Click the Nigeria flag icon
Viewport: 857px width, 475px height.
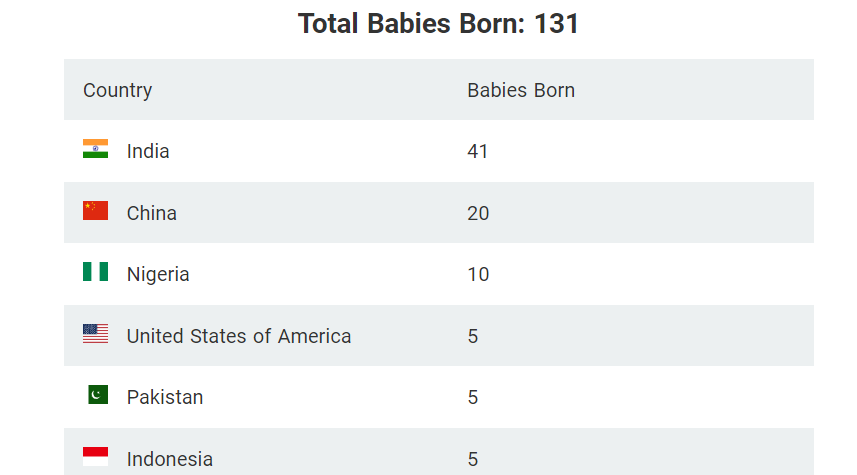point(95,272)
